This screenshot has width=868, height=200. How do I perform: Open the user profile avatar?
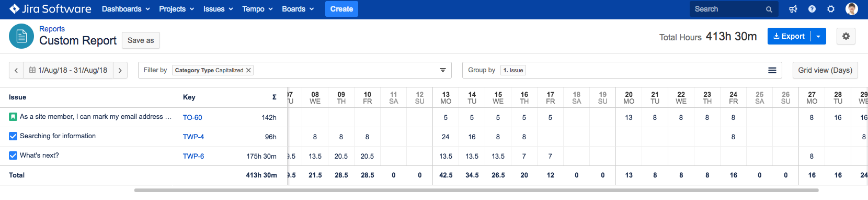852,9
